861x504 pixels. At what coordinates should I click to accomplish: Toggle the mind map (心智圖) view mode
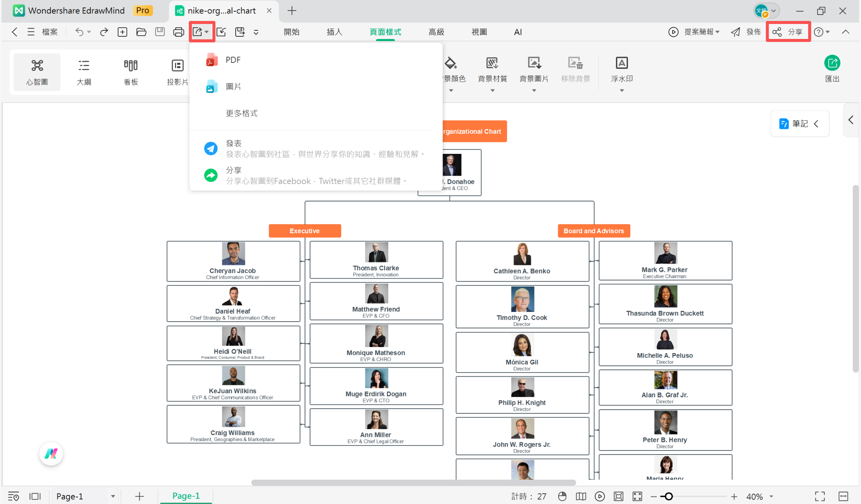(37, 72)
